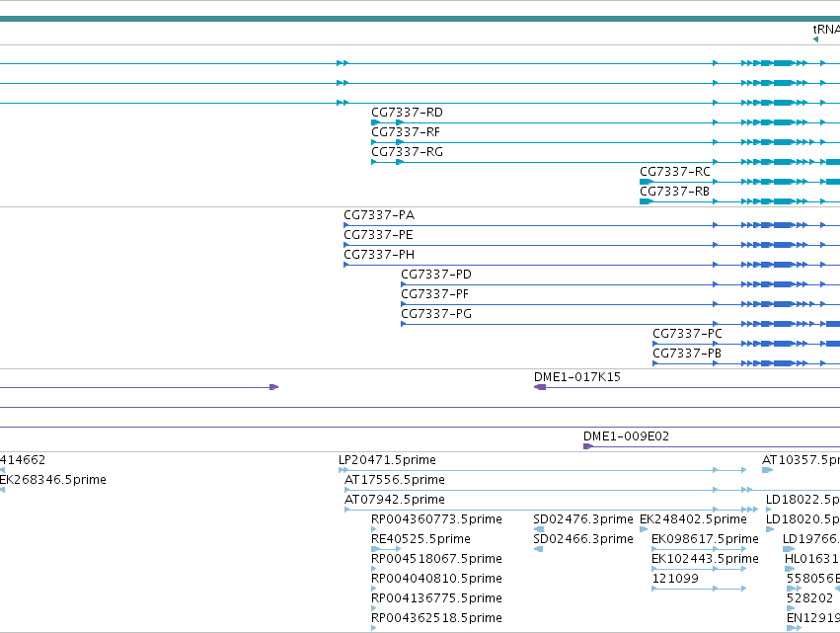840x633 pixels.
Task: Click the AT07942.5prime EST label
Action: [x=395, y=500]
